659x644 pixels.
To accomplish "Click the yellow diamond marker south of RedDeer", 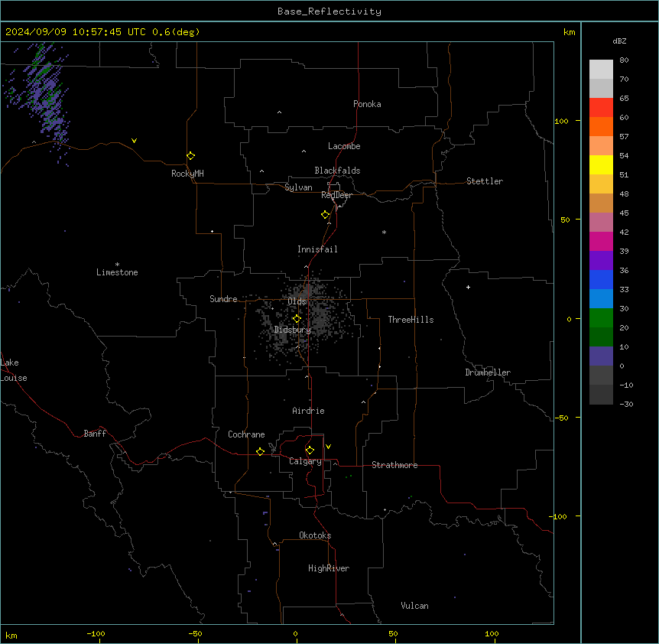I will coord(326,215).
